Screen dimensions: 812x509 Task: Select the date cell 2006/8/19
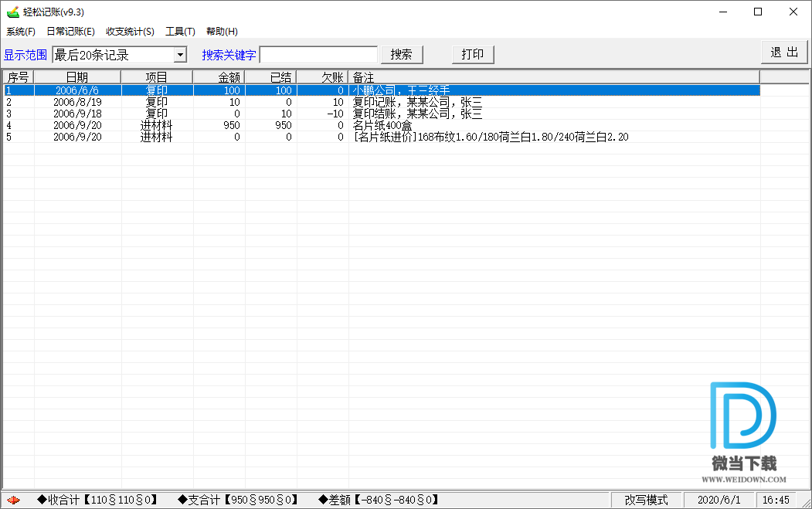tap(77, 102)
